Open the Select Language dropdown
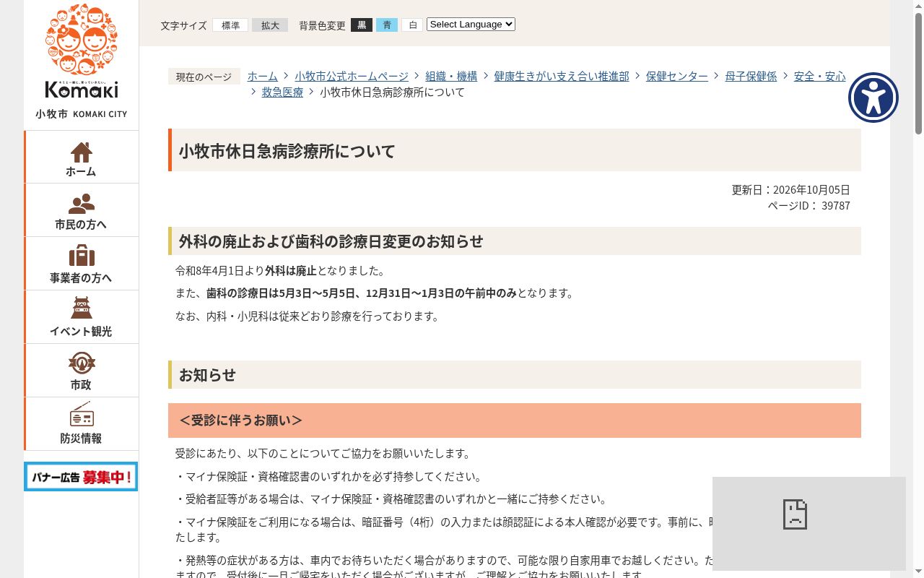Image resolution: width=924 pixels, height=578 pixels. [471, 24]
